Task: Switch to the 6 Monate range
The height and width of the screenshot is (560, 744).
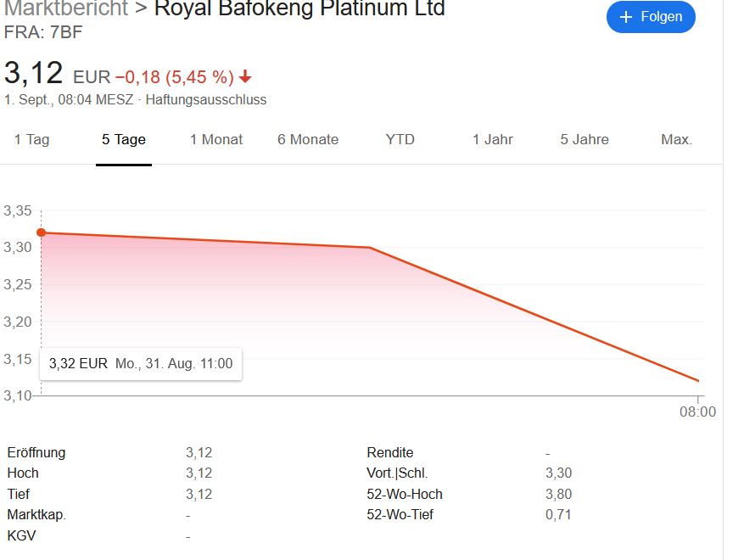Action: click(308, 140)
